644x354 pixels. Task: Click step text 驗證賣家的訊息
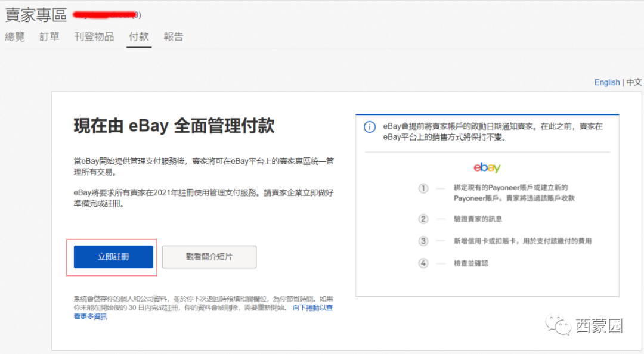coord(478,219)
